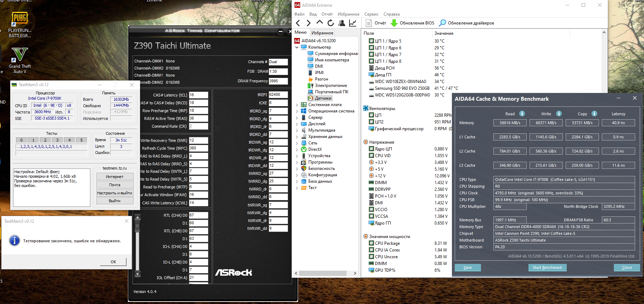
Task: Expand the Операционная система node
Action: click(297, 111)
